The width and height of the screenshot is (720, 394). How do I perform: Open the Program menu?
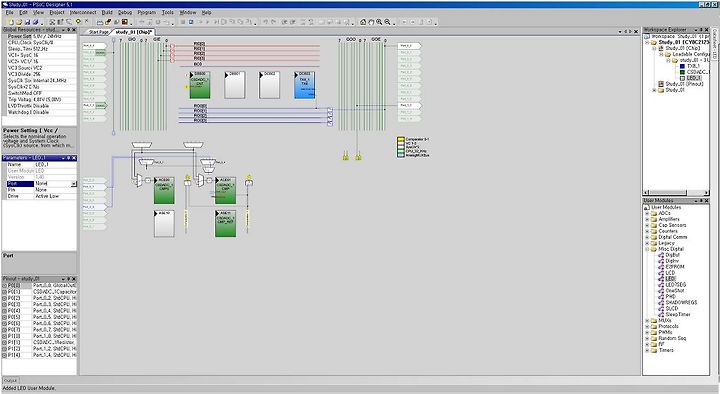click(x=146, y=12)
